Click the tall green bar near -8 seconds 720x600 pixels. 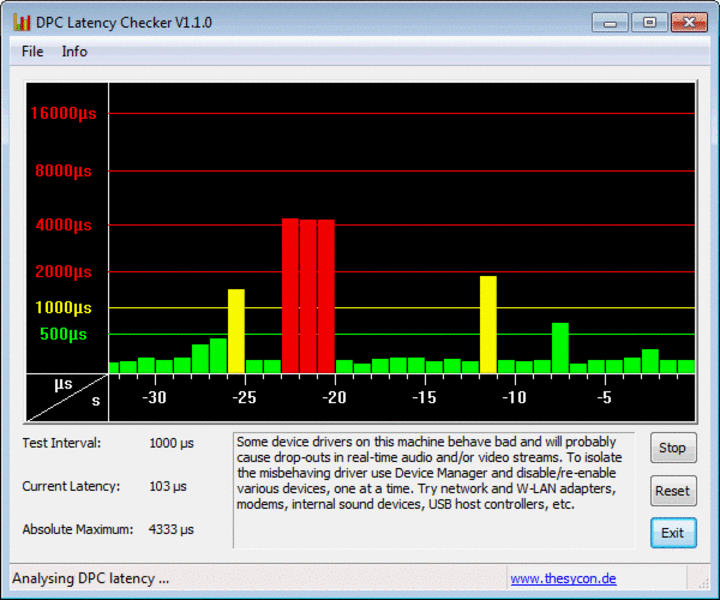(x=560, y=348)
